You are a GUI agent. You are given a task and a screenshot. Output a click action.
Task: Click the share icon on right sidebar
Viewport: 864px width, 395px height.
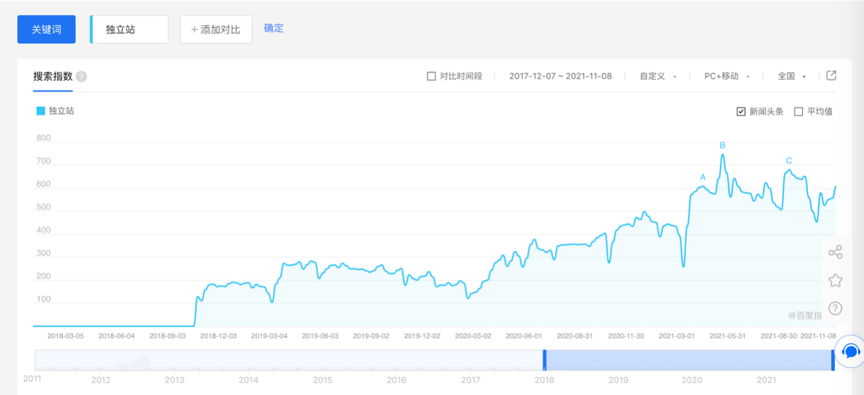click(835, 252)
